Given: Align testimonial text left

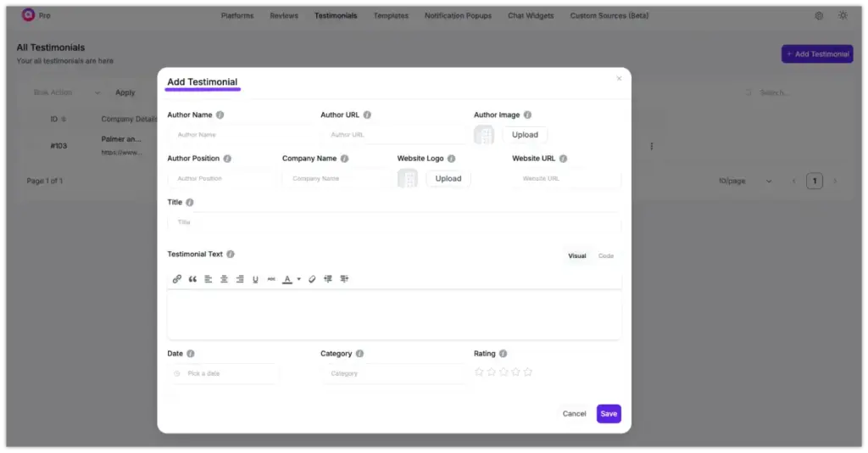Looking at the screenshot, I should 209,279.
